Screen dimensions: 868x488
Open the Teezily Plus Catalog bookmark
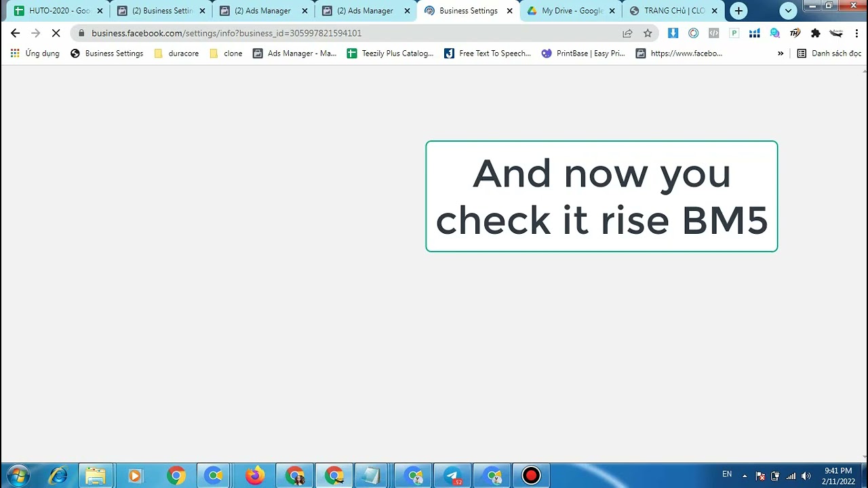click(390, 54)
